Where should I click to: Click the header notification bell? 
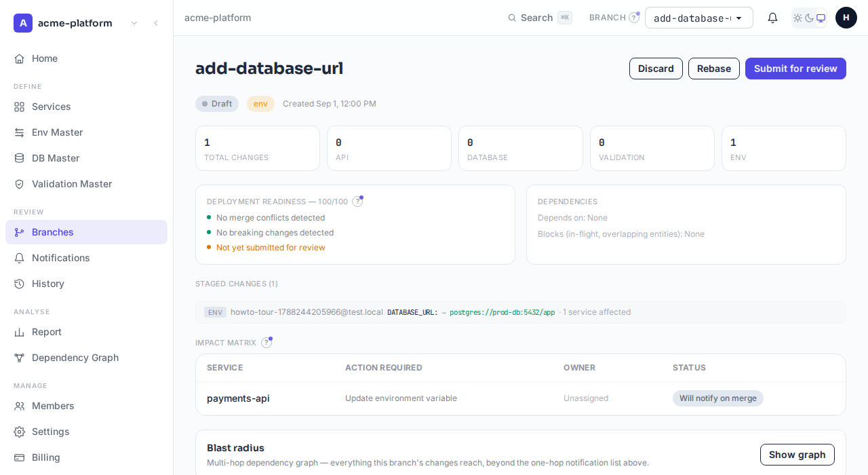[x=772, y=18]
